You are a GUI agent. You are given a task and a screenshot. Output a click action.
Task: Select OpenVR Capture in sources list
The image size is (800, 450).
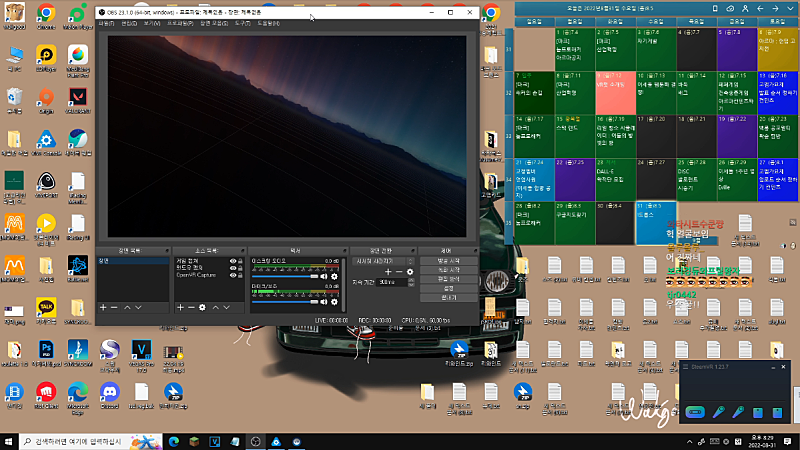(195, 276)
